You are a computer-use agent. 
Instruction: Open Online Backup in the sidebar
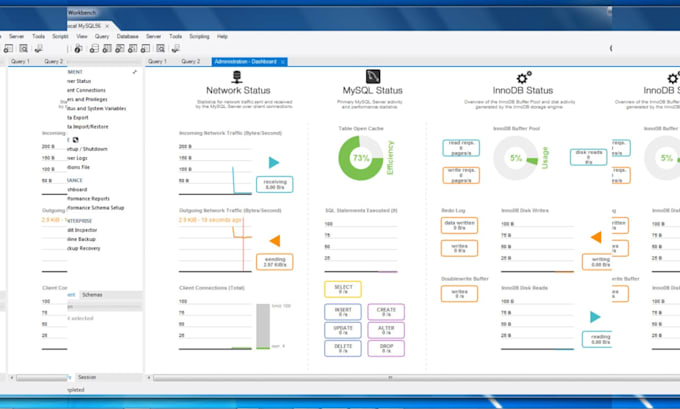point(81,239)
